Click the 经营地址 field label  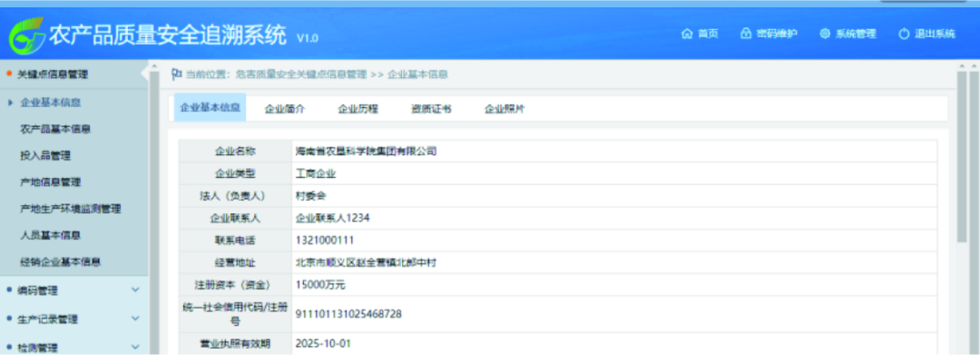(x=235, y=262)
